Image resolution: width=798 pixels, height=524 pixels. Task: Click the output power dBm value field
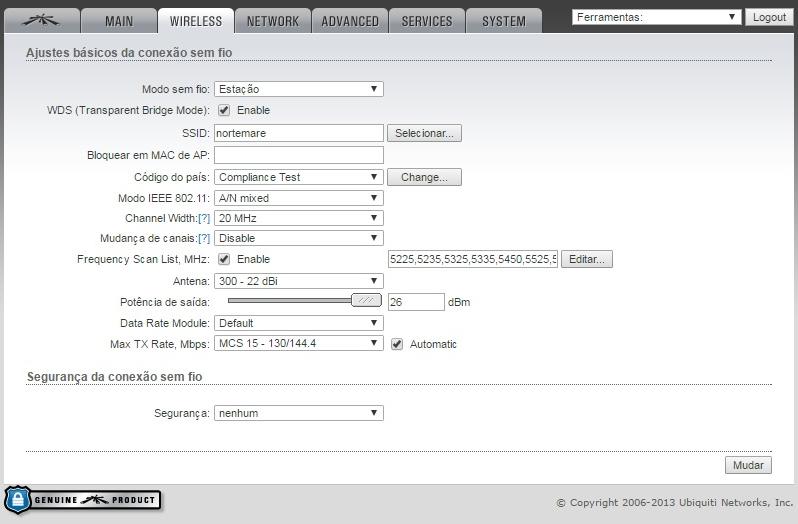[416, 302]
